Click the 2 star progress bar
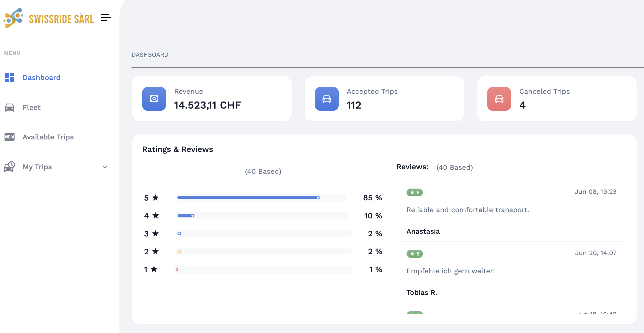This screenshot has height=333, width=644. (264, 252)
